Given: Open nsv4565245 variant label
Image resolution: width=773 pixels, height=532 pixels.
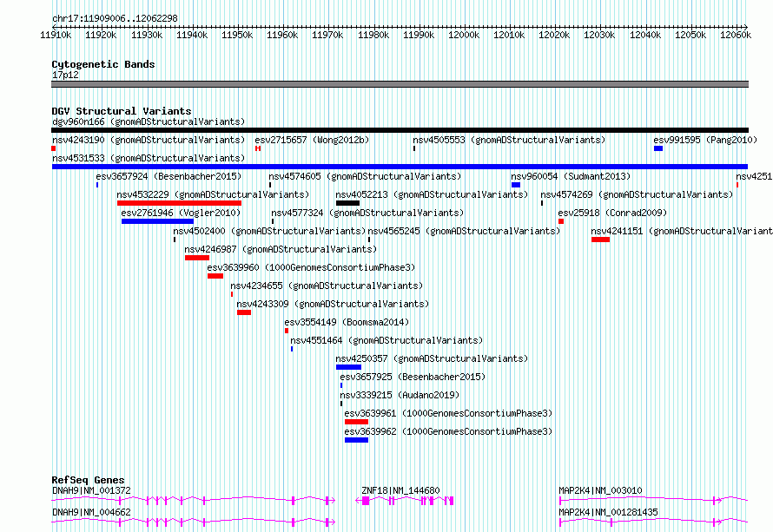Looking at the screenshot, I should [x=465, y=231].
